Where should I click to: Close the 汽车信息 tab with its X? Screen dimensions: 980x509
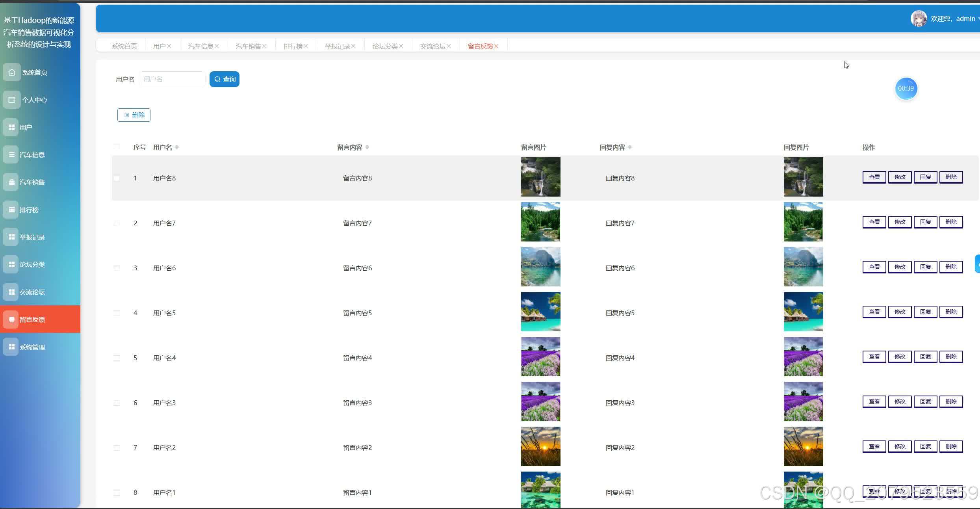point(217,46)
